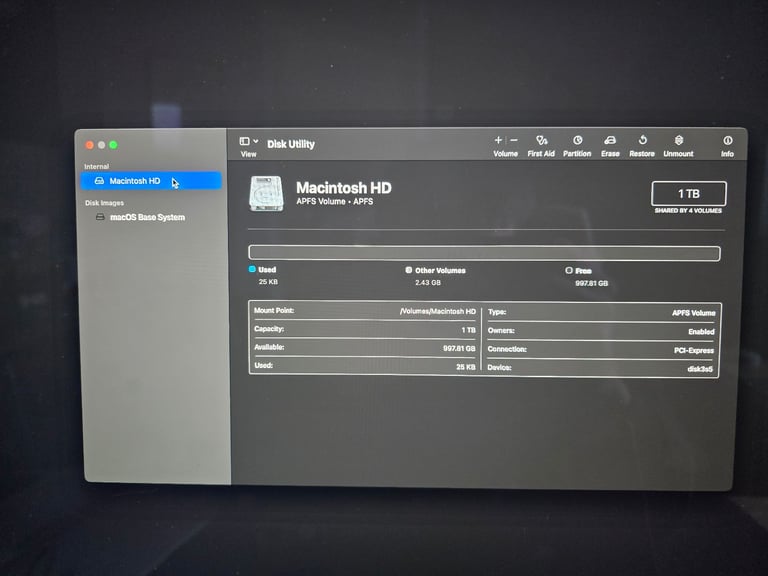
Task: Click the 25 KB used legend value
Action: pyautogui.click(x=268, y=282)
